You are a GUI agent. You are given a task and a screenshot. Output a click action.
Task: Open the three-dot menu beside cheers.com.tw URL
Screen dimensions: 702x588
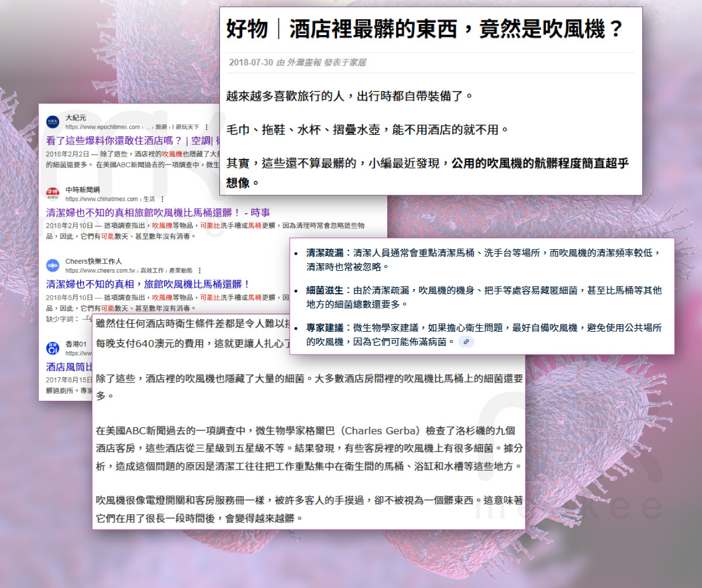(x=199, y=271)
